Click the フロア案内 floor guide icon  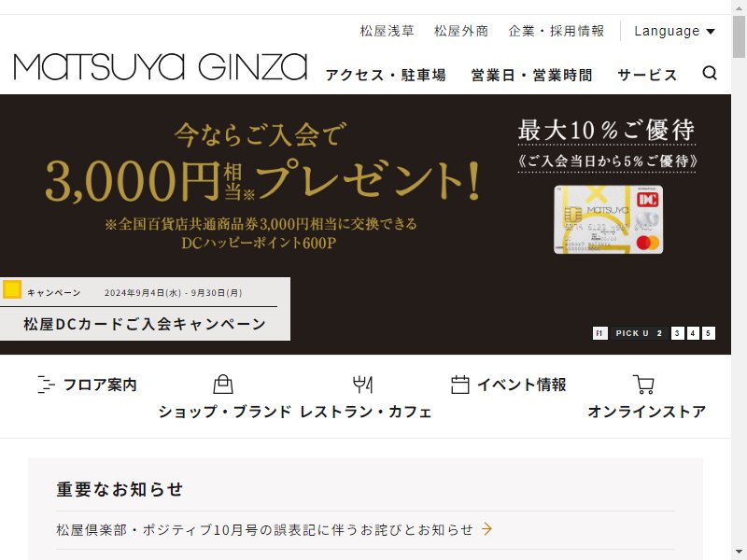(46, 385)
